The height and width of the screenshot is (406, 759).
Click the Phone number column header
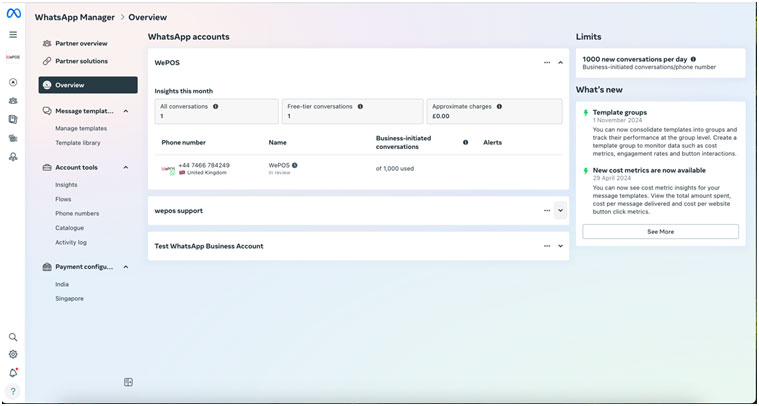tap(183, 142)
